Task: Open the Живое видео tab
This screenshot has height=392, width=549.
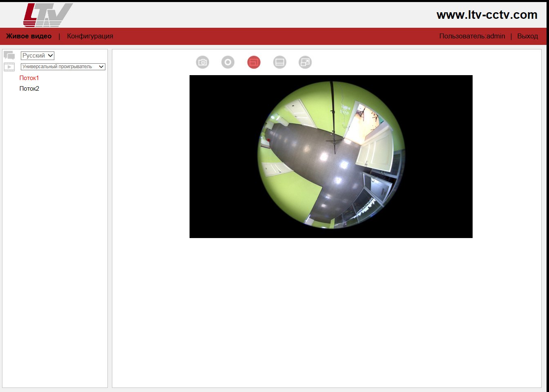Action: pos(29,36)
